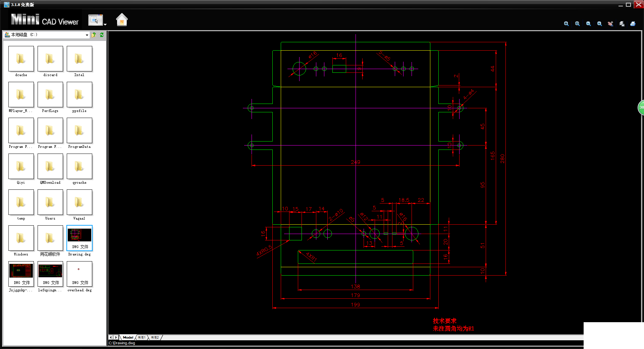This screenshot has height=349, width=644.
Task: Refresh the folder listing
Action: (x=102, y=35)
